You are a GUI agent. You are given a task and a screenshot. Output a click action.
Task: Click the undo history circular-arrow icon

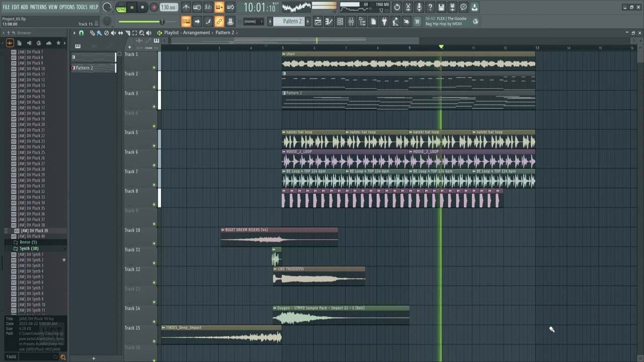pos(397,7)
